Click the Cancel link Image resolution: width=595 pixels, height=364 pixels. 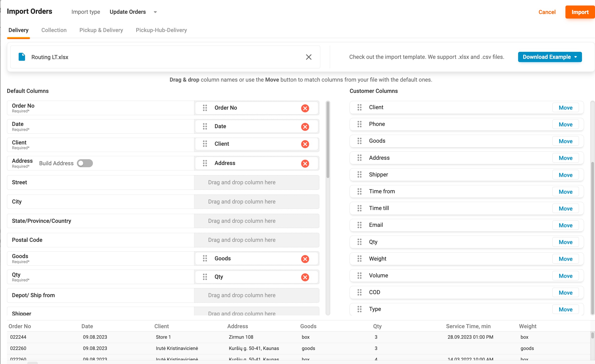[x=547, y=12]
